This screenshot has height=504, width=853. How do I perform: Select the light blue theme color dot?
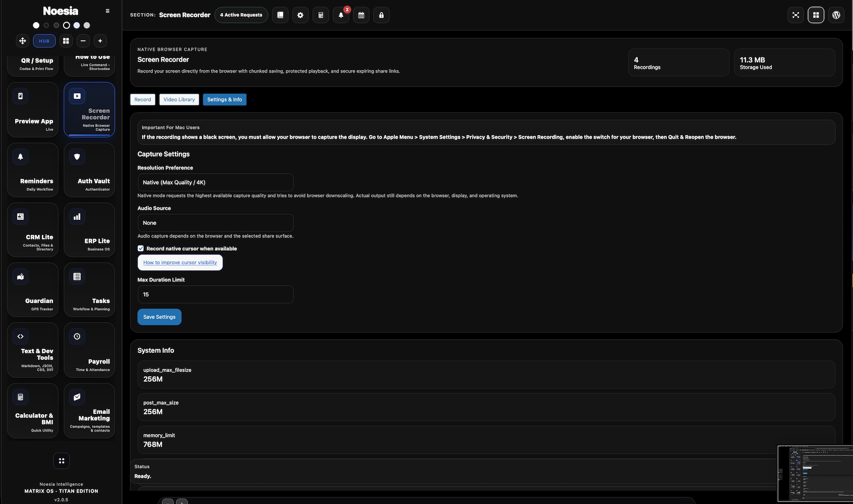pyautogui.click(x=77, y=25)
